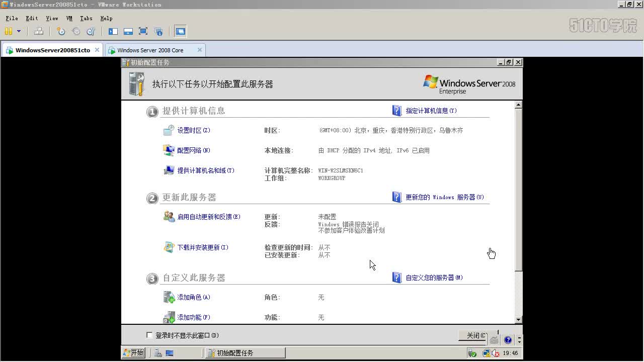This screenshot has width=644, height=362.
Task: Open 指定计算机信息 help link
Action: tap(431, 111)
